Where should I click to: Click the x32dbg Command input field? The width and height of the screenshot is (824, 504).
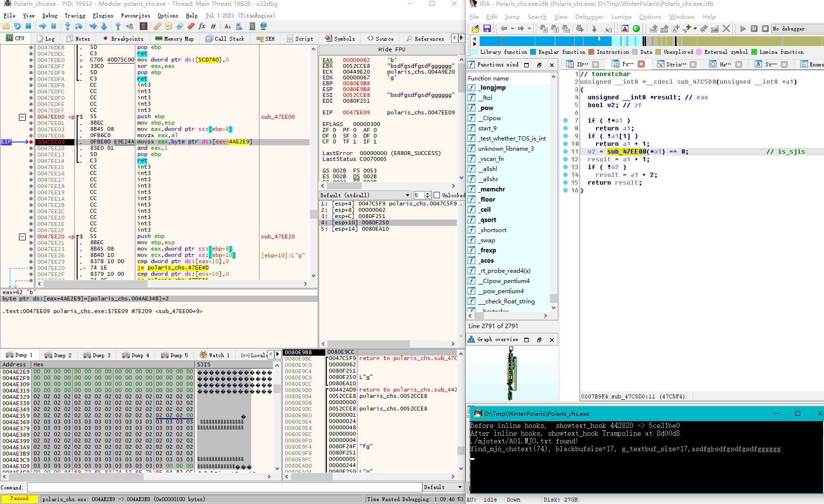point(225,487)
